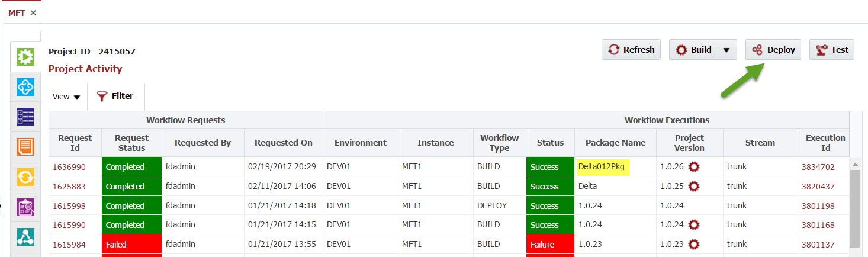Open request id 1636990
Screen dimensions: 868x257
[69, 167]
